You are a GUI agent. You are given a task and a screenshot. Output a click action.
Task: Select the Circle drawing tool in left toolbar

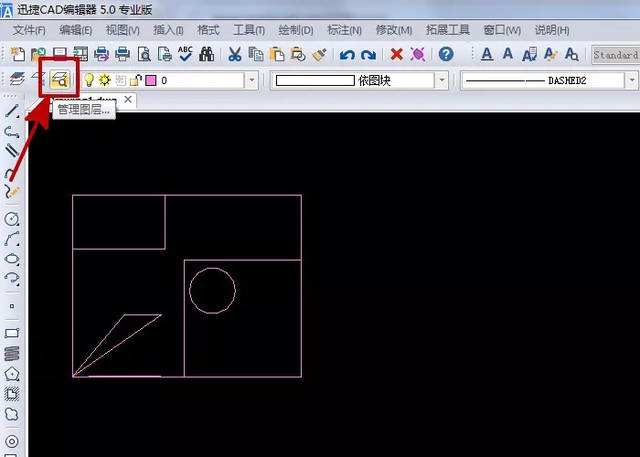click(12, 219)
